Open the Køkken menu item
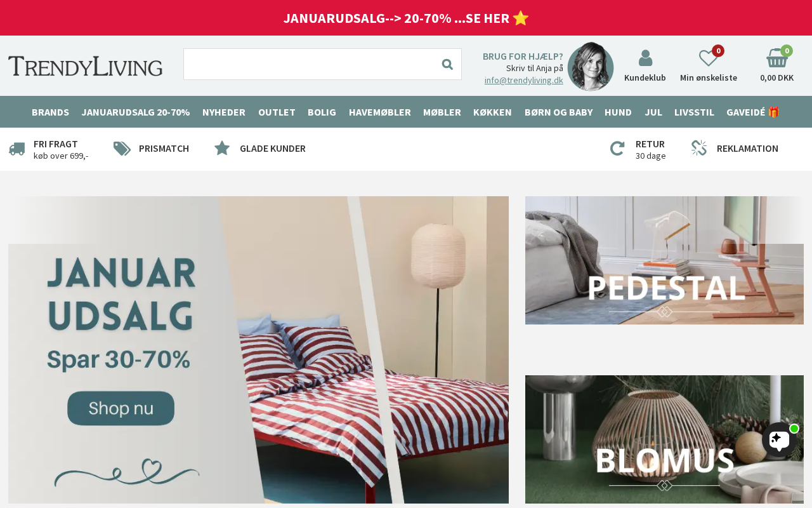Screen dimensions: 812x508 point(492,112)
